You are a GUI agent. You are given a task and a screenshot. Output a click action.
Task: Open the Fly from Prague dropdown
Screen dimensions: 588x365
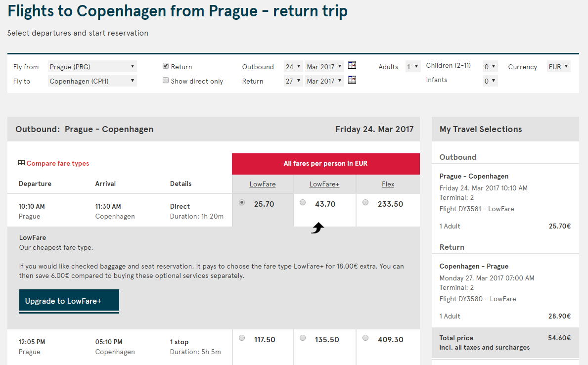pos(92,66)
